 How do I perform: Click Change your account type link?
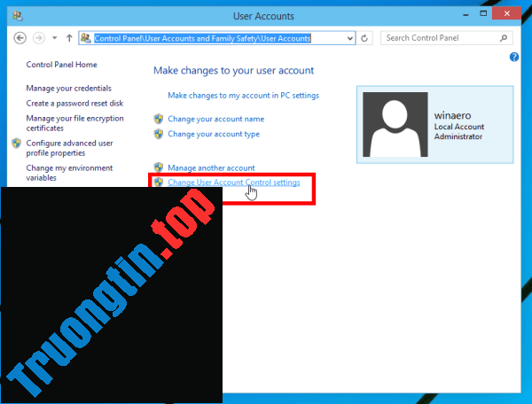214,134
